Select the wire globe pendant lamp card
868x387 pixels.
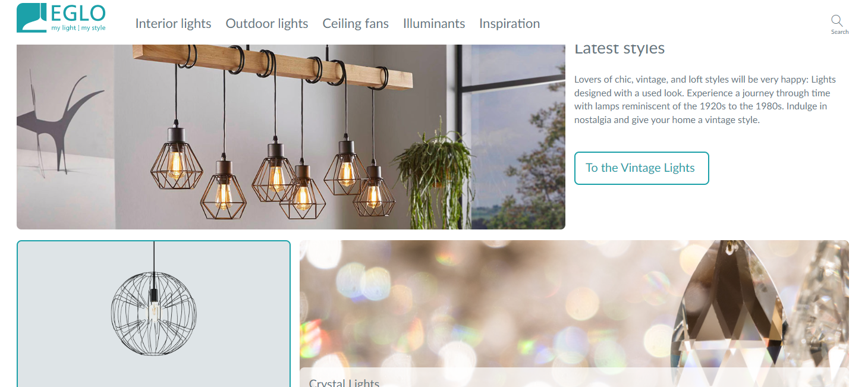[153, 314]
